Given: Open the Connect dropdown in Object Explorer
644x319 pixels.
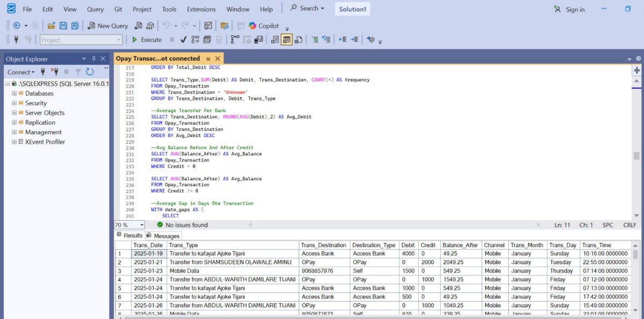Looking at the screenshot, I should (x=21, y=71).
